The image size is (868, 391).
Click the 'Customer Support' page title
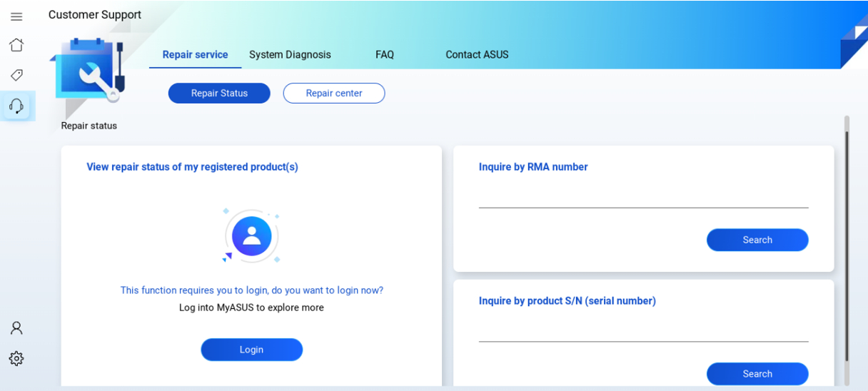click(95, 15)
